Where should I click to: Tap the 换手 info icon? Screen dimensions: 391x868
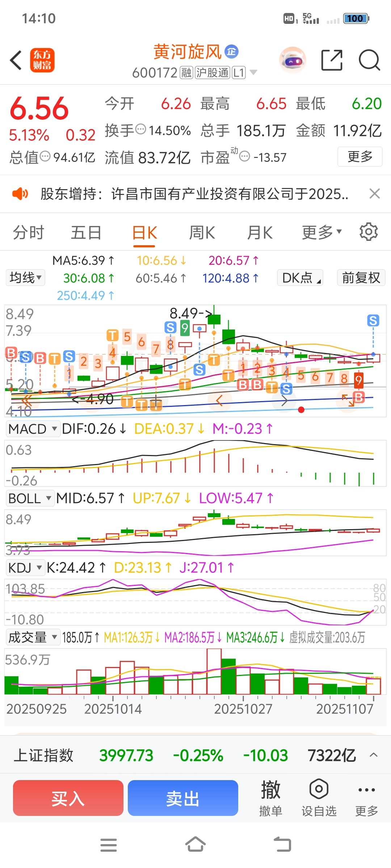pyautogui.click(x=140, y=129)
